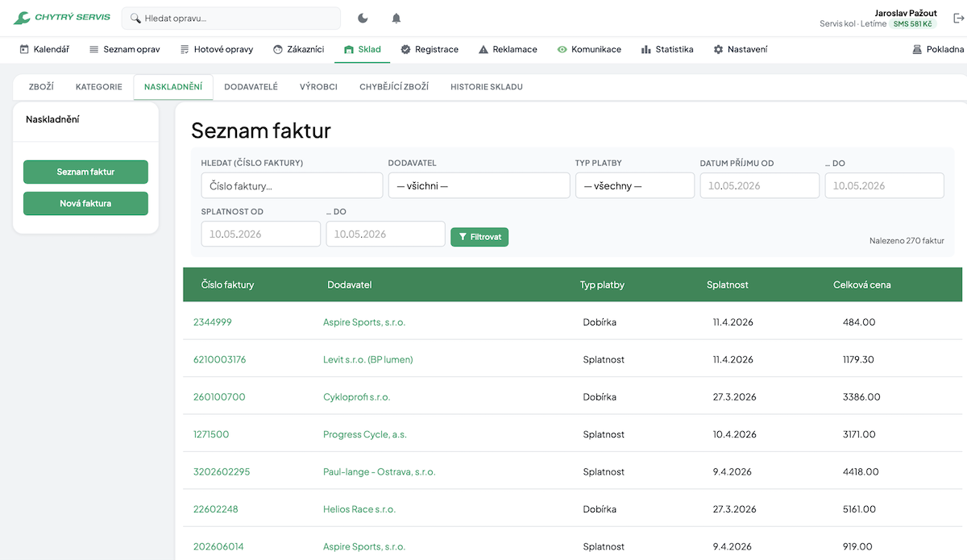Image resolution: width=967 pixels, height=560 pixels.
Task: Open Pokladna cash register
Action: point(938,49)
